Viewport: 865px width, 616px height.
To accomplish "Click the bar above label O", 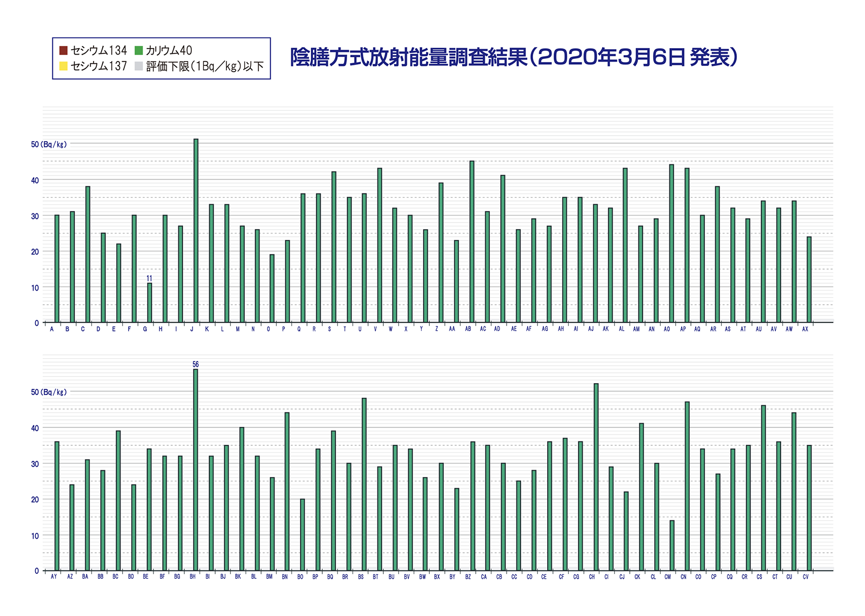I will [272, 289].
